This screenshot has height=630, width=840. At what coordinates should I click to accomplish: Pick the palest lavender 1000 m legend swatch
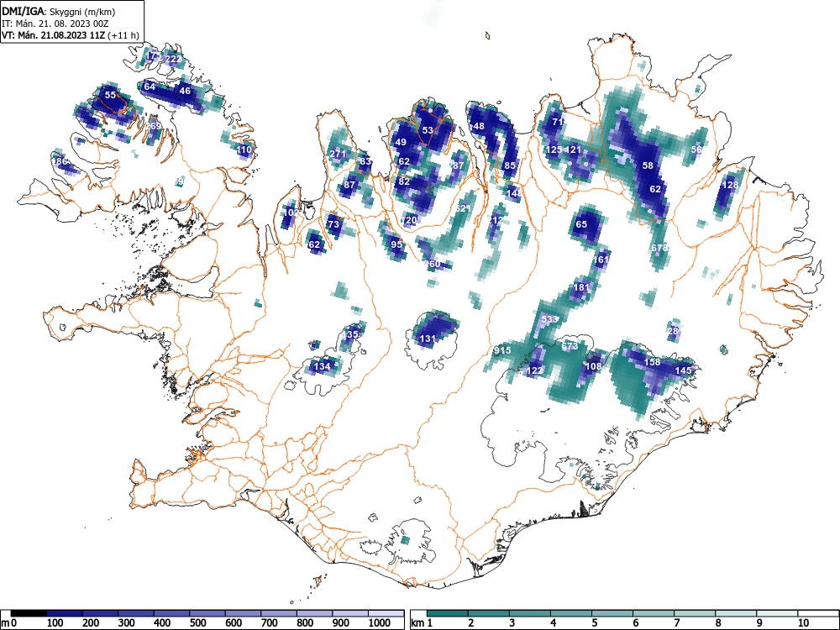386,613
